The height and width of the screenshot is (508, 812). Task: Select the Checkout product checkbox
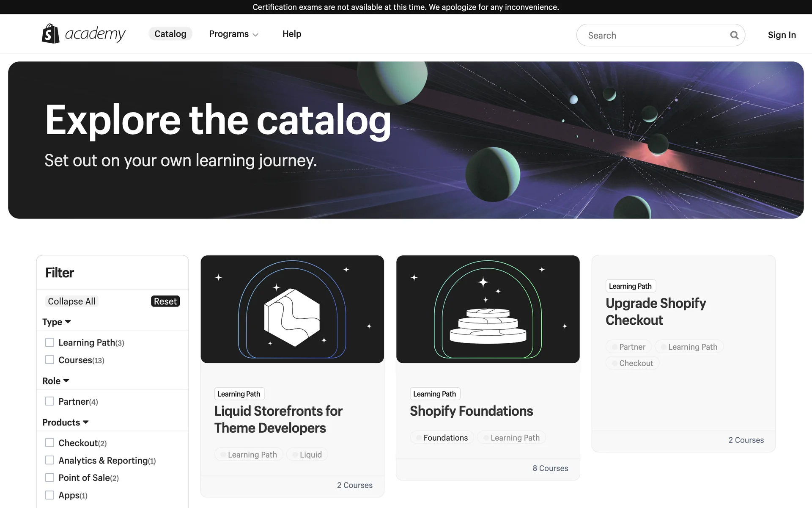tap(49, 443)
